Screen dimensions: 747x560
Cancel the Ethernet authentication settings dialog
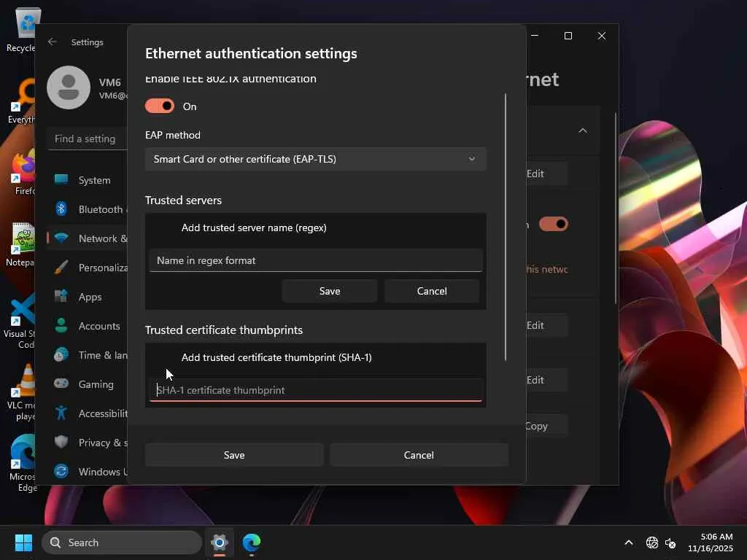click(x=419, y=455)
